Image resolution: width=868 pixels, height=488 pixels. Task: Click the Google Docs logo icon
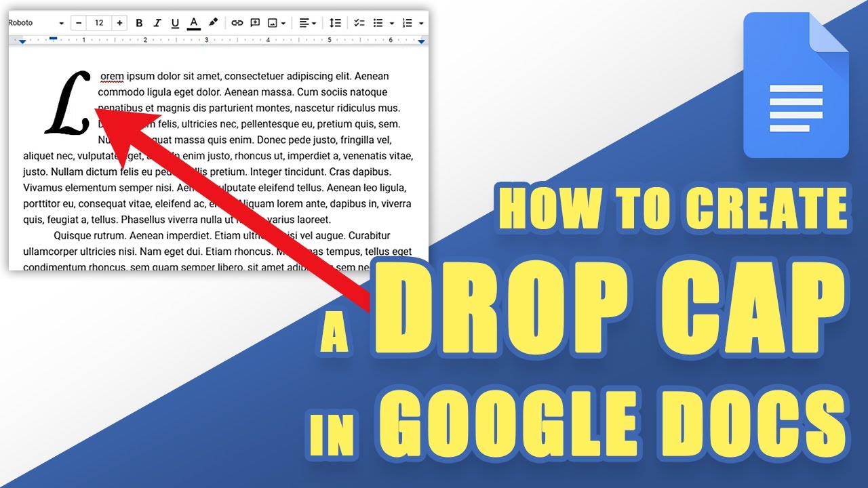click(x=796, y=85)
